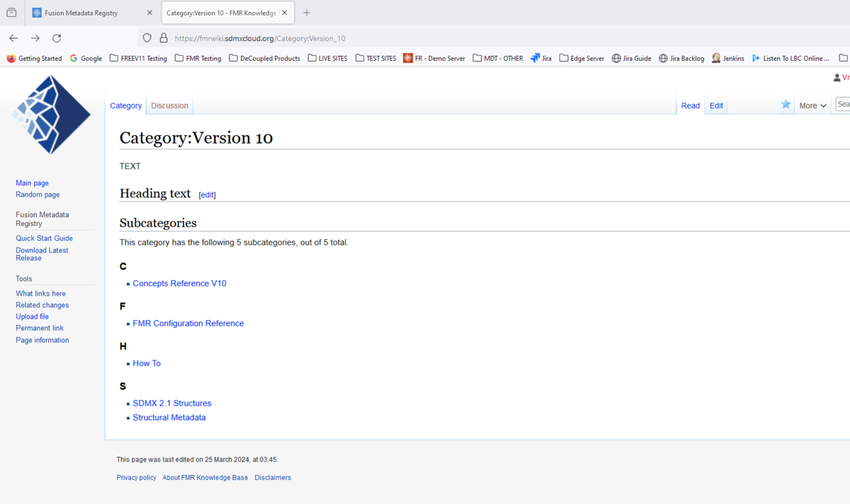Click the browser reload icon

[57, 38]
